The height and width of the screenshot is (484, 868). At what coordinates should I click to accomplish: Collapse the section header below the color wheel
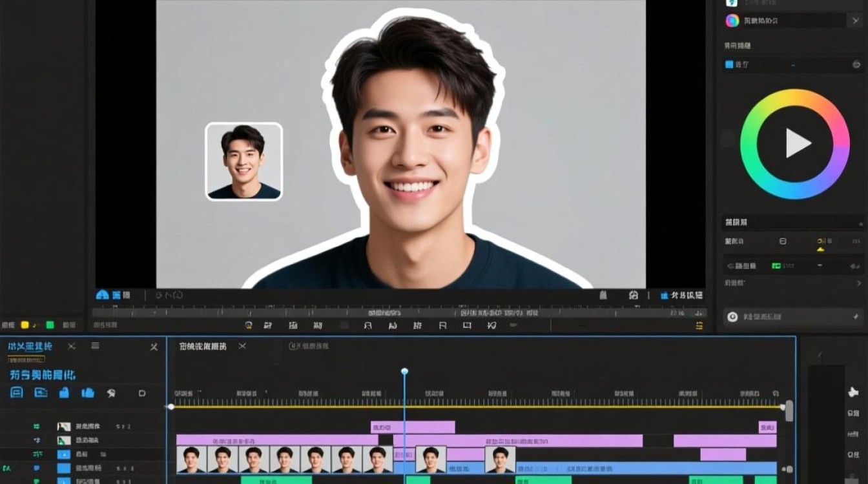point(793,223)
